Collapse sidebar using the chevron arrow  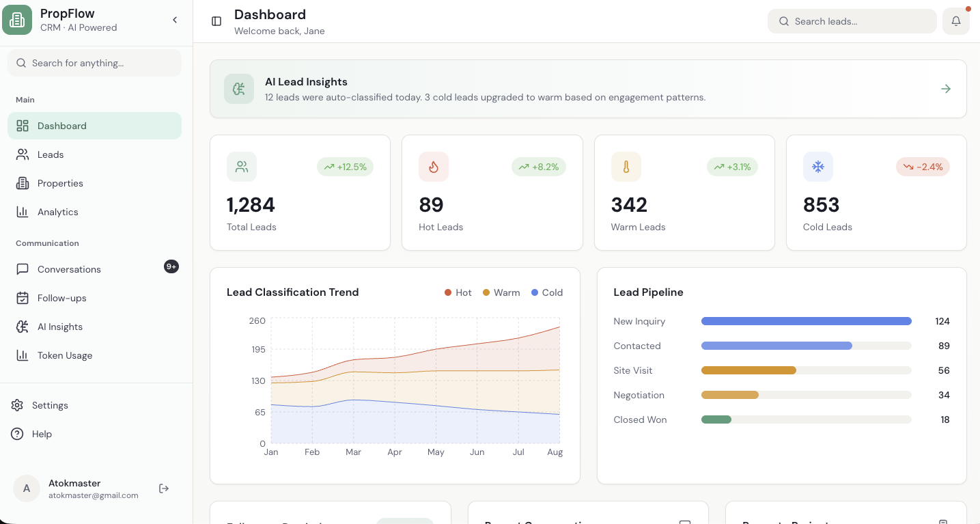[x=175, y=20]
